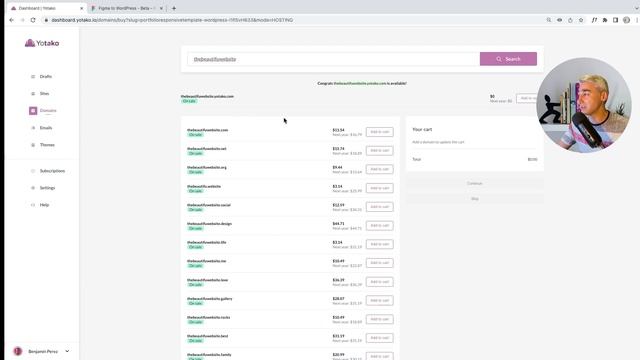Click thebeautifuwebsite.design domain name
The image size is (640, 360).
click(x=209, y=224)
